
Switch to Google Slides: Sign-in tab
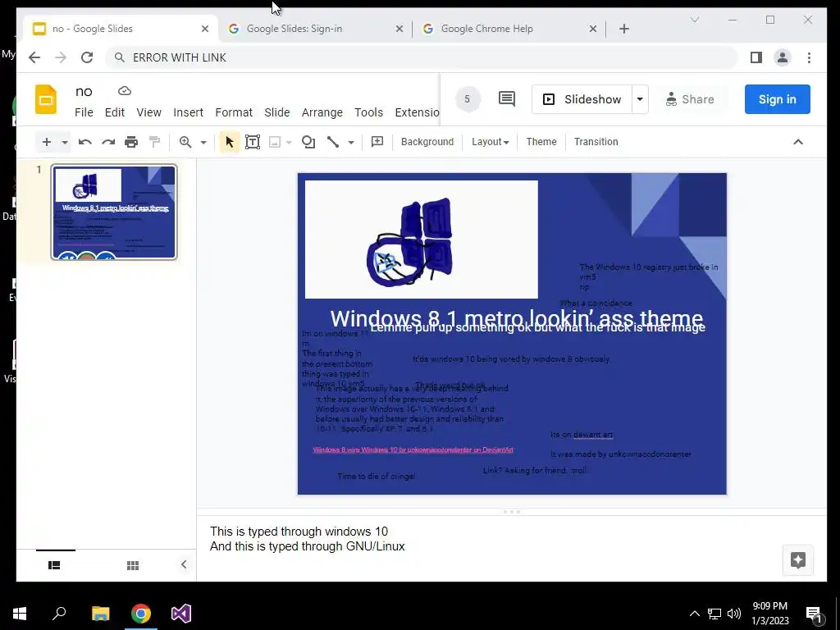[316, 29]
